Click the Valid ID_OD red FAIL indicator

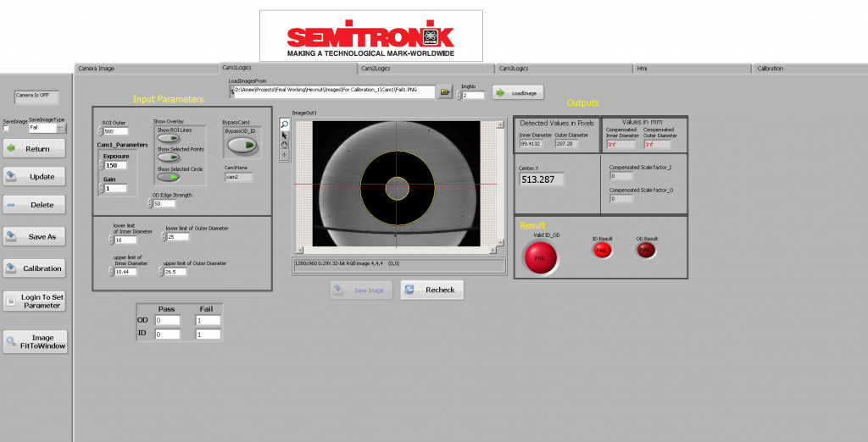pyautogui.click(x=540, y=257)
